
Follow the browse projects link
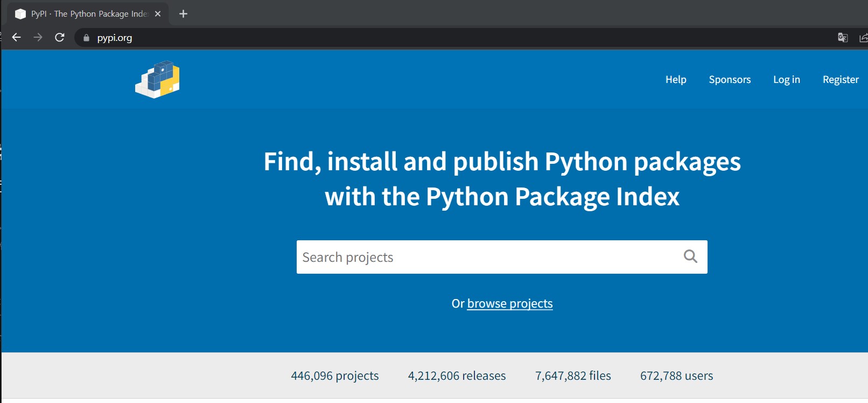pos(510,304)
